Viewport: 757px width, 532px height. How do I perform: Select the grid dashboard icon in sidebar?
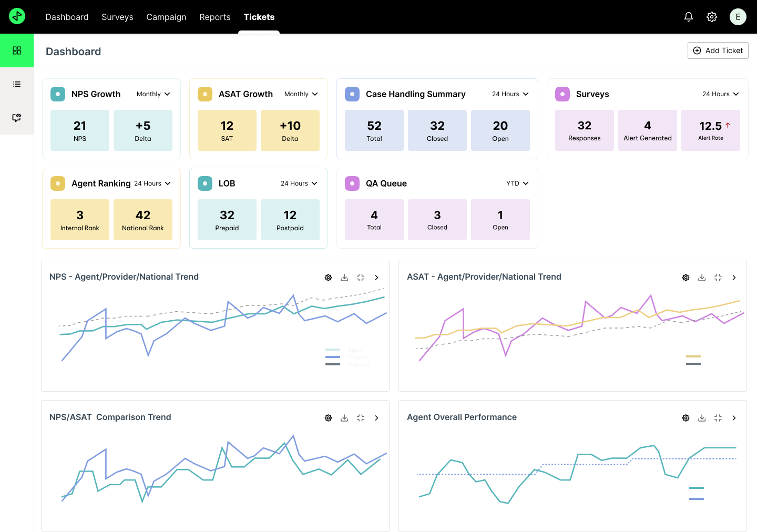(17, 50)
